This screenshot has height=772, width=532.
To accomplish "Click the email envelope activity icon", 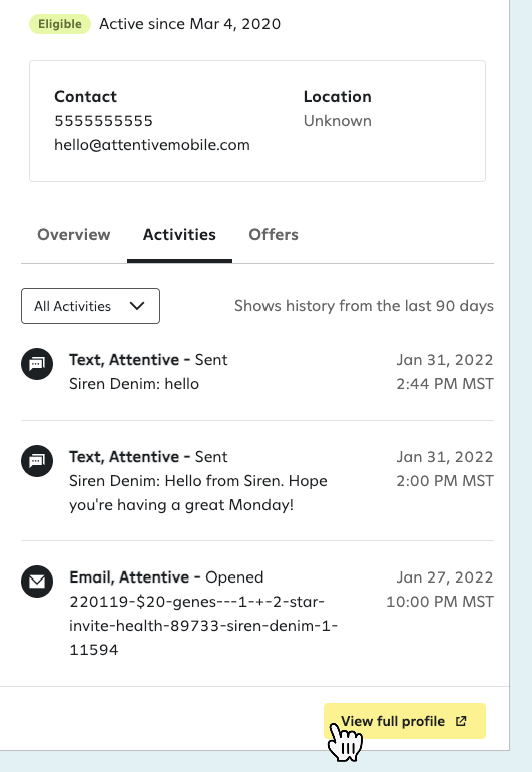I will pos(37,582).
